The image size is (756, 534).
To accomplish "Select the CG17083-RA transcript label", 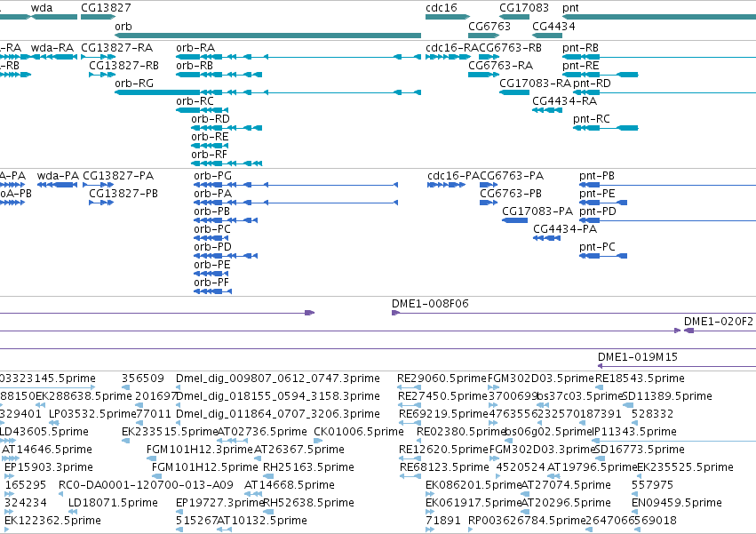I will [535, 83].
